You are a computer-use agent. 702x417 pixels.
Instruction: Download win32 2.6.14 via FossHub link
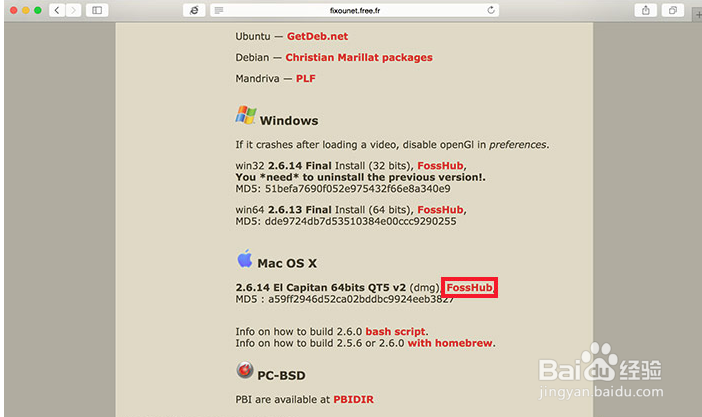tap(440, 166)
